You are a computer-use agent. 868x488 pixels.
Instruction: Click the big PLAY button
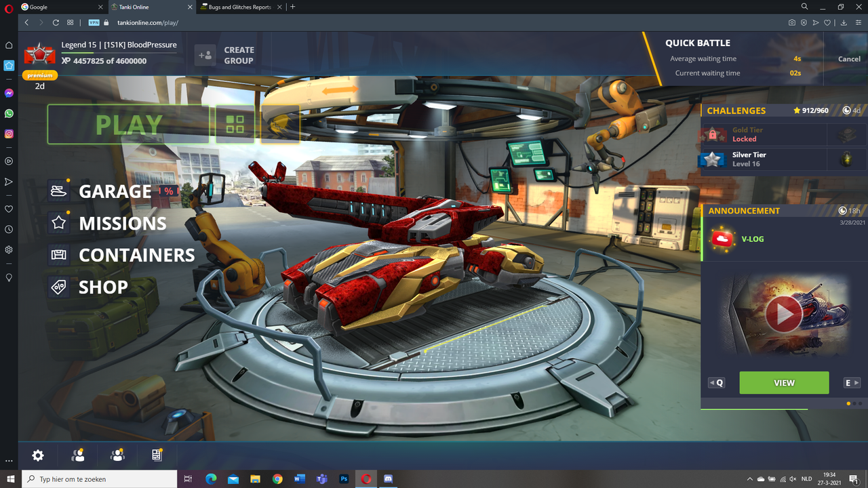click(128, 124)
